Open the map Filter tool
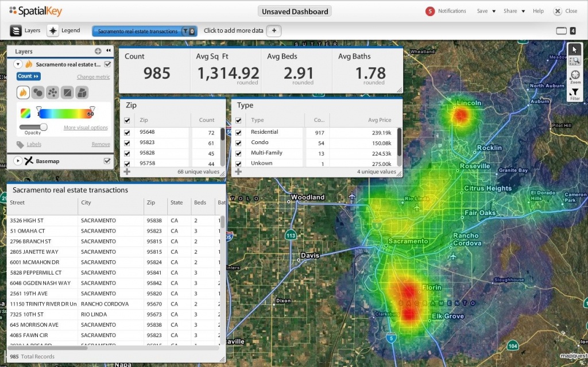 pos(575,94)
